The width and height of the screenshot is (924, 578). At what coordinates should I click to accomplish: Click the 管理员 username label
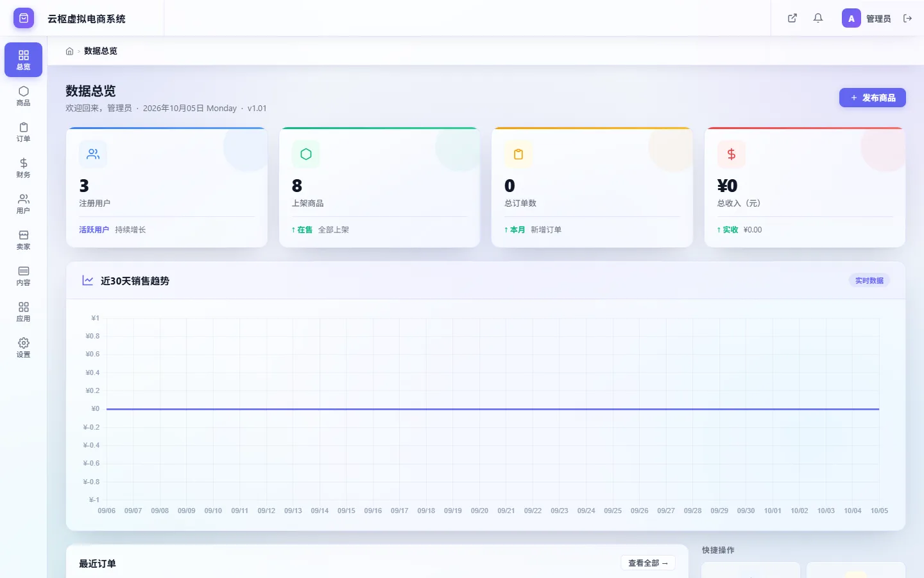[878, 19]
